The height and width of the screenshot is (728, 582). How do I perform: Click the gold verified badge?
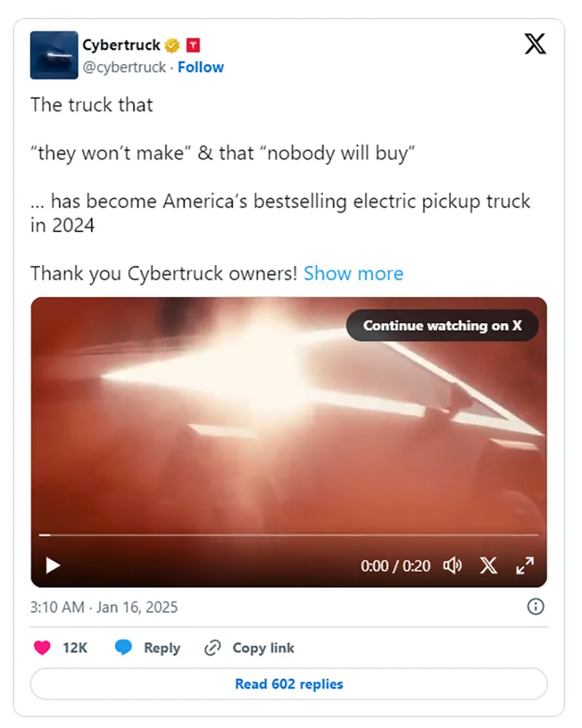[x=172, y=46]
